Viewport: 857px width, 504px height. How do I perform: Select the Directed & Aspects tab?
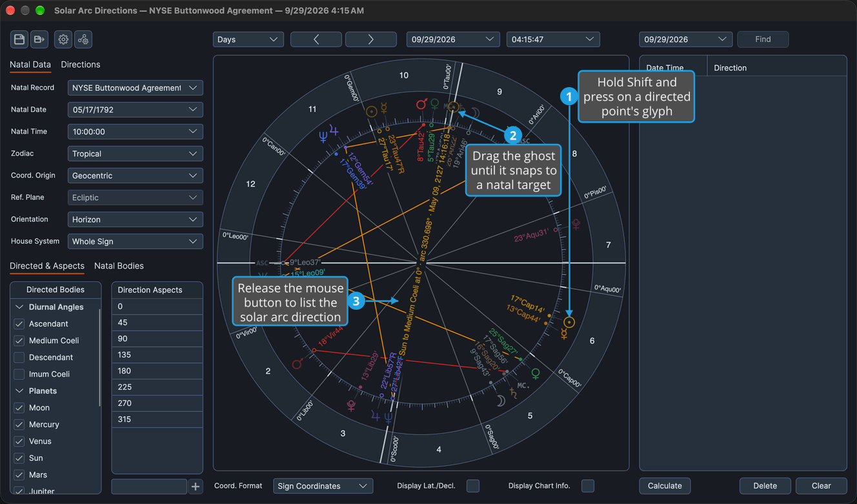point(47,266)
